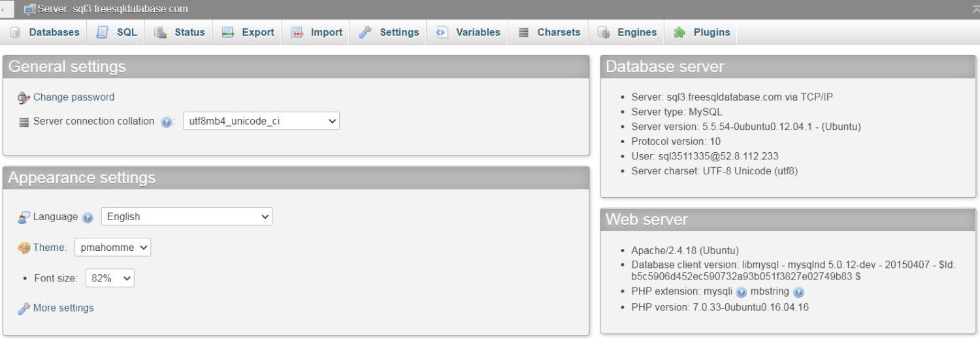Follow the More settings link

(x=63, y=308)
